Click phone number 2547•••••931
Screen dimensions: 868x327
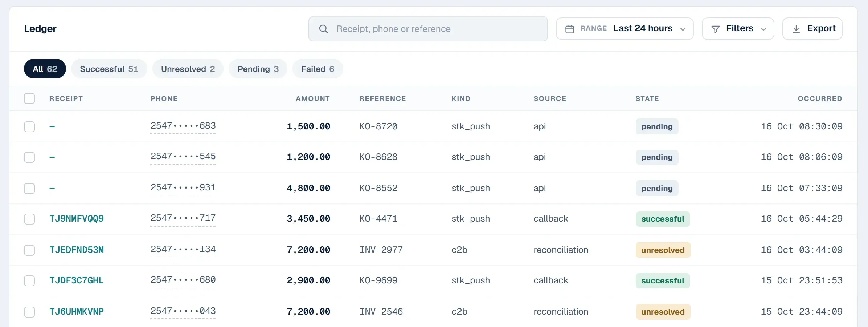tap(183, 188)
